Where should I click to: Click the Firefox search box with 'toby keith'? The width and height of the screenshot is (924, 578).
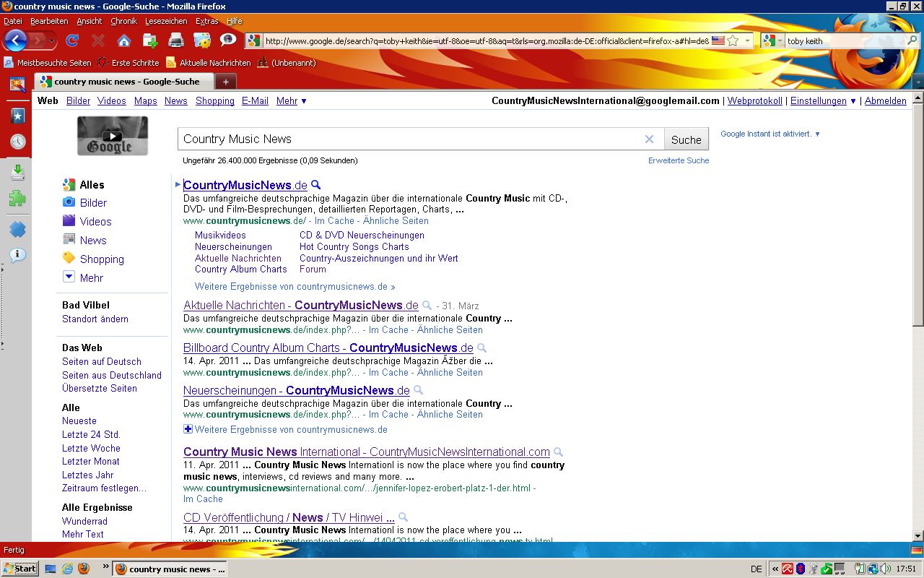point(845,41)
